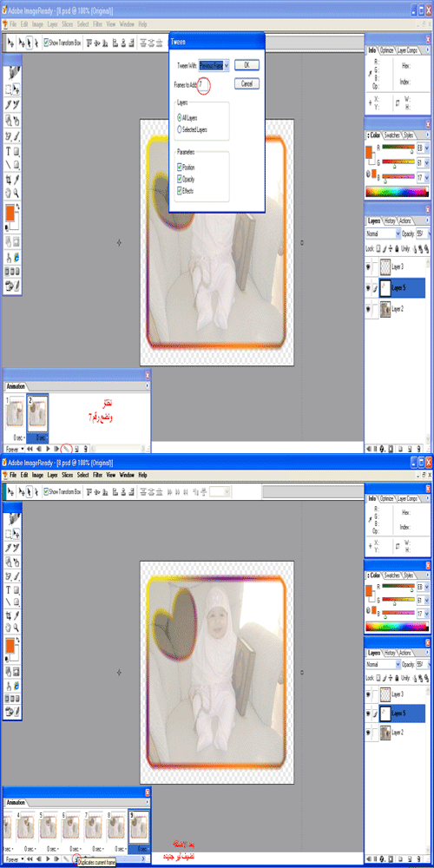Image resolution: width=434 pixels, height=868 pixels.
Task: Cancel the Tween dialog
Action: [247, 83]
